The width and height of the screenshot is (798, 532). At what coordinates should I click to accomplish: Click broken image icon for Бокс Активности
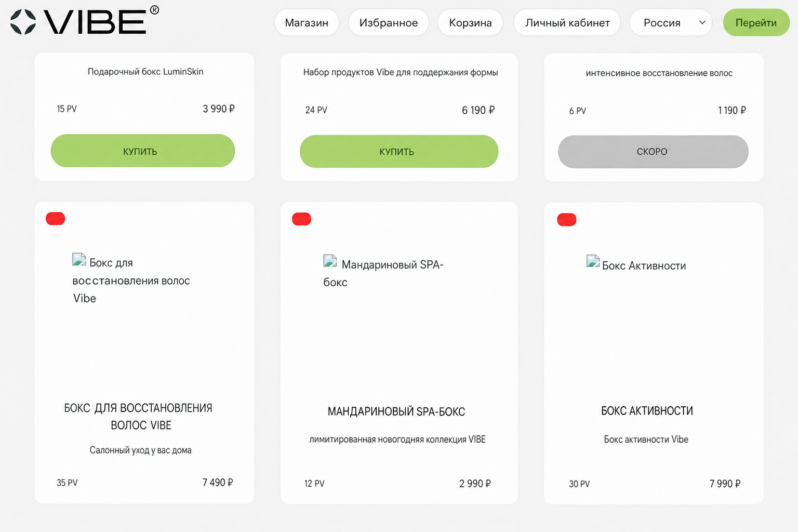pyautogui.click(x=593, y=261)
